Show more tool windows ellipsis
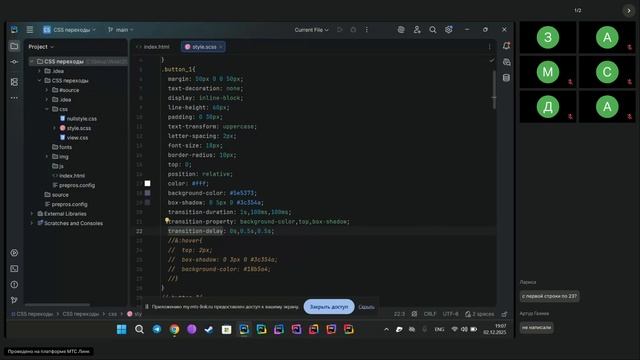The image size is (640, 360). (14, 98)
